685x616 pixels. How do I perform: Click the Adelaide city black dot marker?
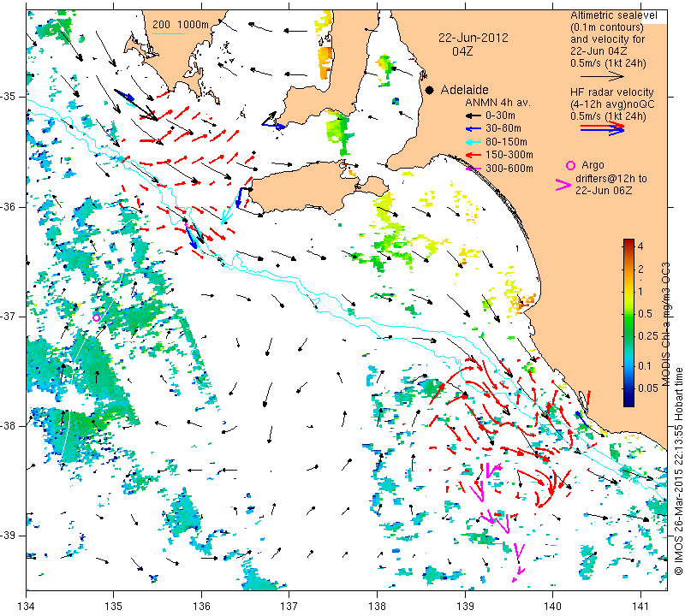tap(430, 91)
